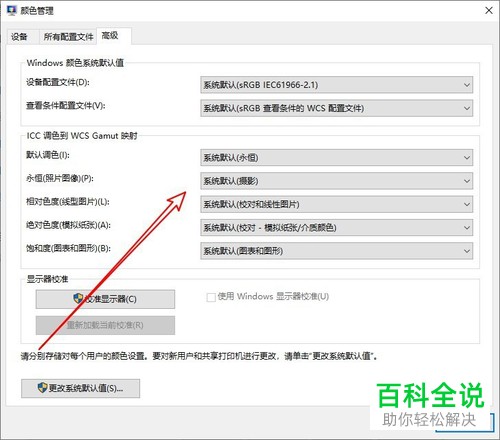This screenshot has height=440, width=500.
Task: Click the ICC 调色到 WCS Gamut 映射 heading
Action: coord(82,136)
